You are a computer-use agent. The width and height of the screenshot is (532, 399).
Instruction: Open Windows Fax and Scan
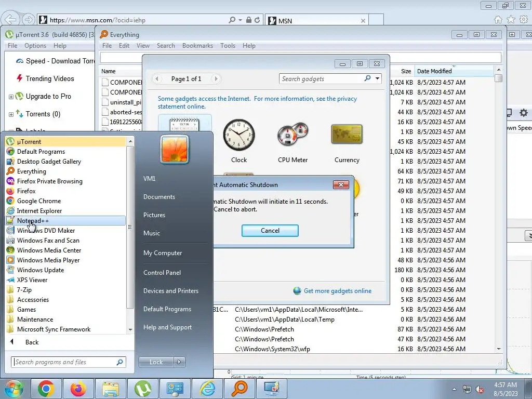tap(65, 240)
